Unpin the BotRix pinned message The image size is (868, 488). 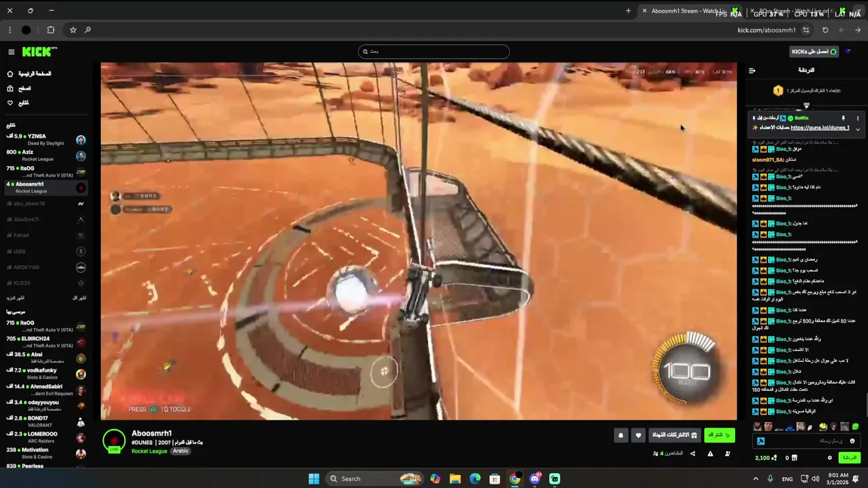click(x=843, y=118)
